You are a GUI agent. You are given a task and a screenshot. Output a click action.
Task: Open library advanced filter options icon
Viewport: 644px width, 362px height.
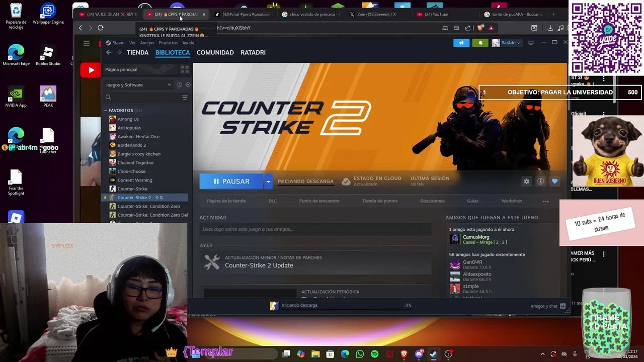point(185,97)
